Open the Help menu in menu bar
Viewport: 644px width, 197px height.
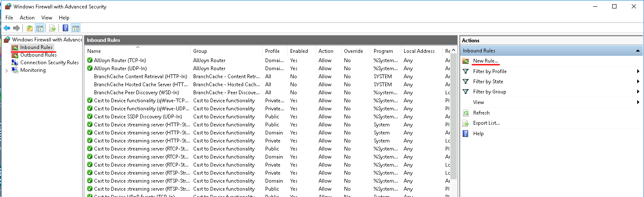[x=64, y=18]
